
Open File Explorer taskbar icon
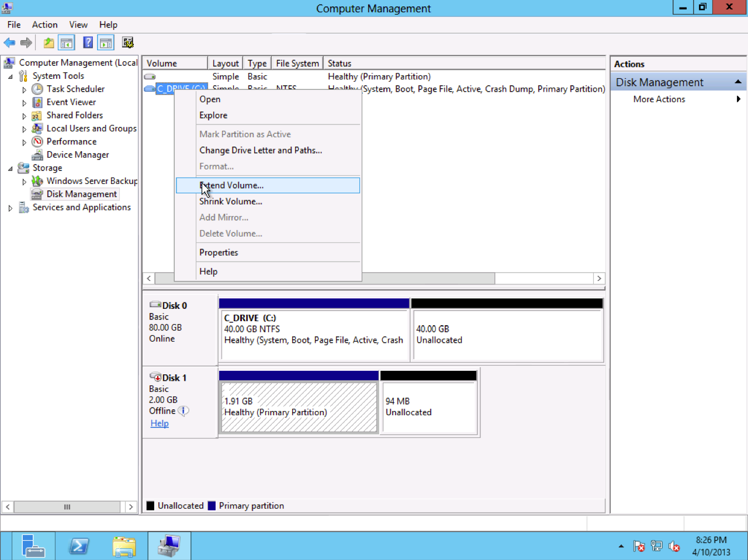pos(124,546)
